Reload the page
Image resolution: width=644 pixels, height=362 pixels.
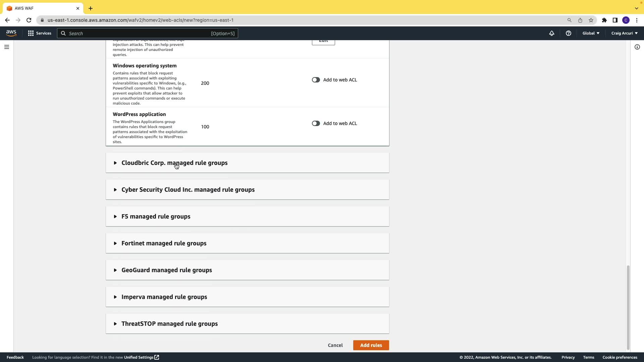tap(29, 20)
